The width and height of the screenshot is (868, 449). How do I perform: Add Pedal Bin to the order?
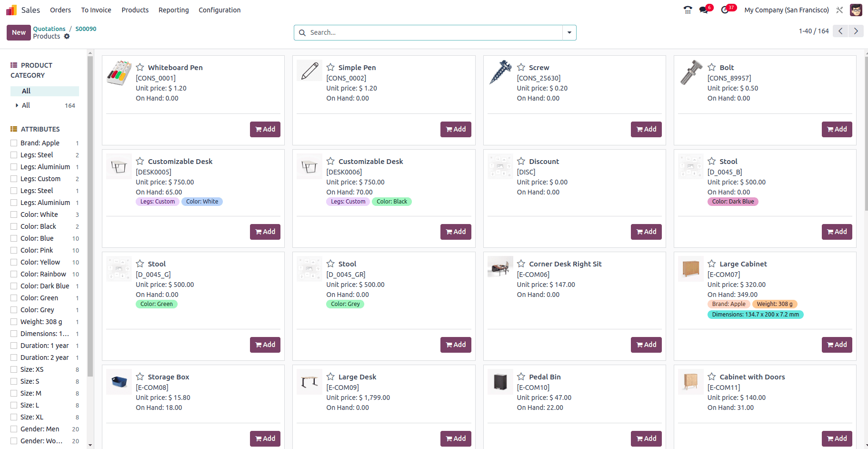[646, 439]
